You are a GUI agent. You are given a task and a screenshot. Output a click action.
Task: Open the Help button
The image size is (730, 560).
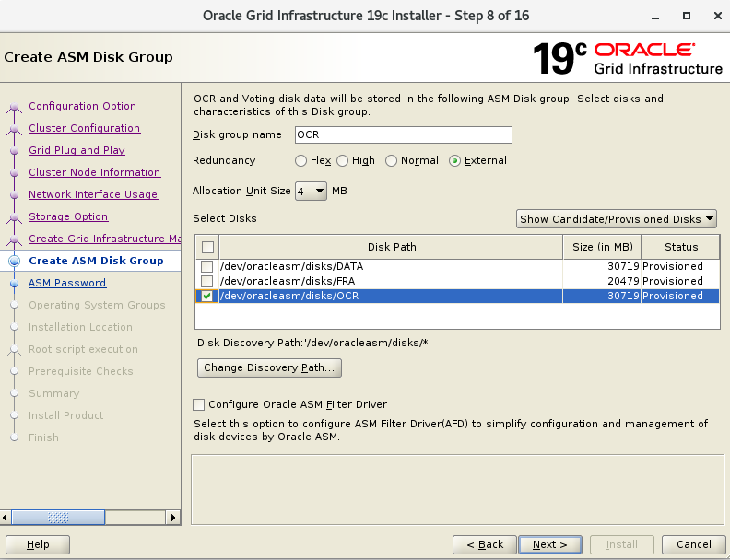(x=38, y=544)
